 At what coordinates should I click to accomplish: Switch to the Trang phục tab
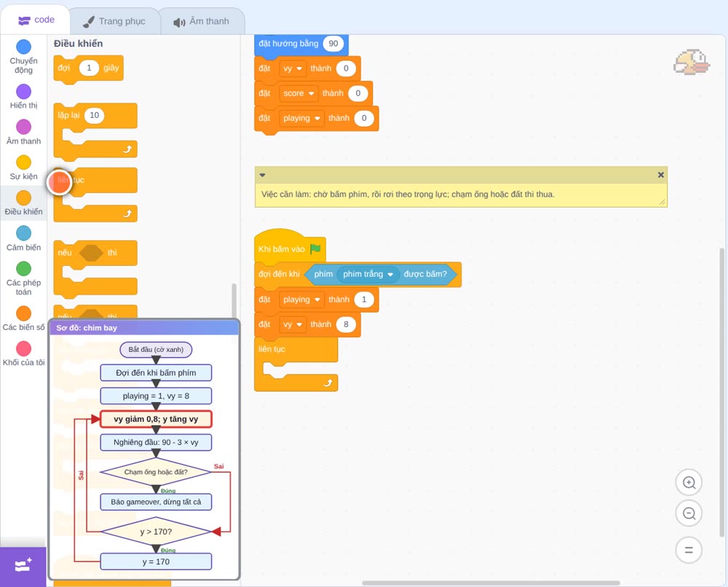114,21
